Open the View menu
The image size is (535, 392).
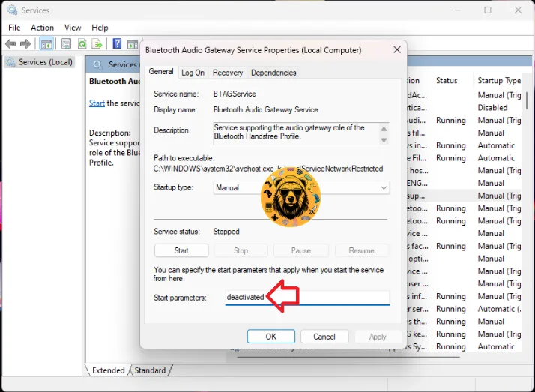[73, 28]
